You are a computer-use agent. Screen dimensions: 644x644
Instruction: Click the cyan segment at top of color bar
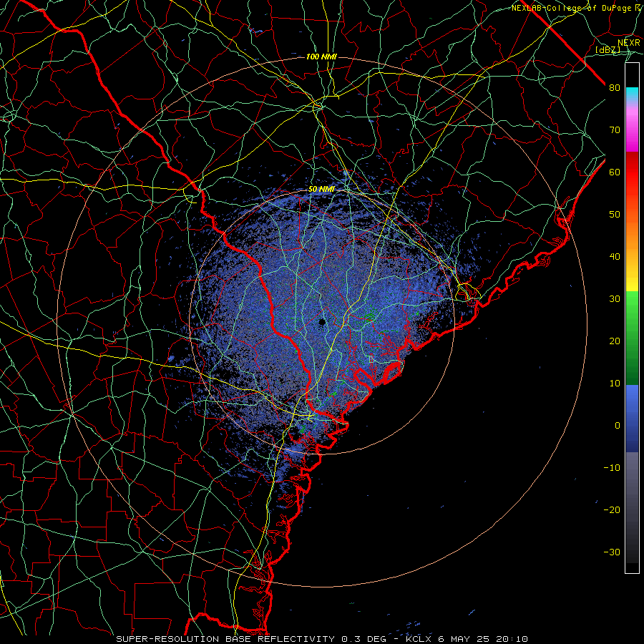click(x=632, y=94)
